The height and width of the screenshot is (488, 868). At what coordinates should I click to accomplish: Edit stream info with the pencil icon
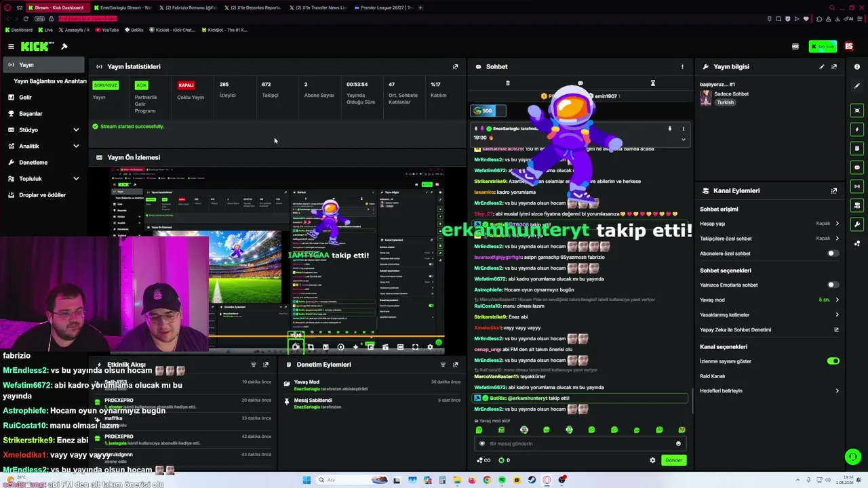822,66
